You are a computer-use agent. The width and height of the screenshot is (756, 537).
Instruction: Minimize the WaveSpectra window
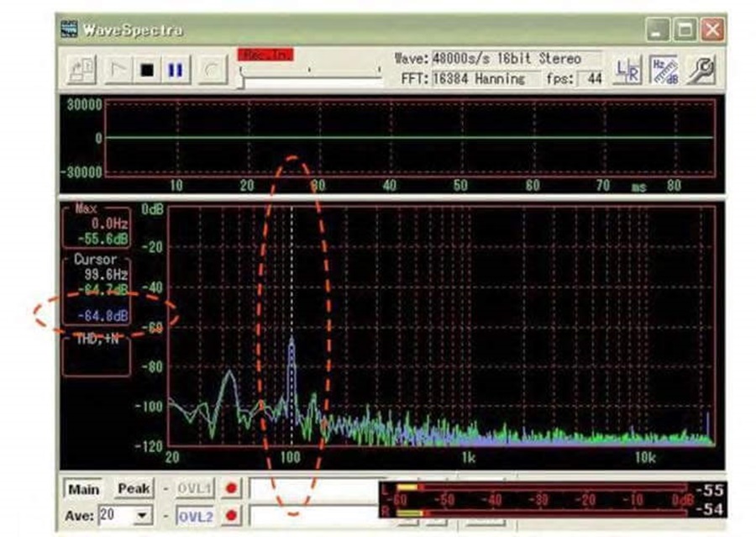coord(658,30)
